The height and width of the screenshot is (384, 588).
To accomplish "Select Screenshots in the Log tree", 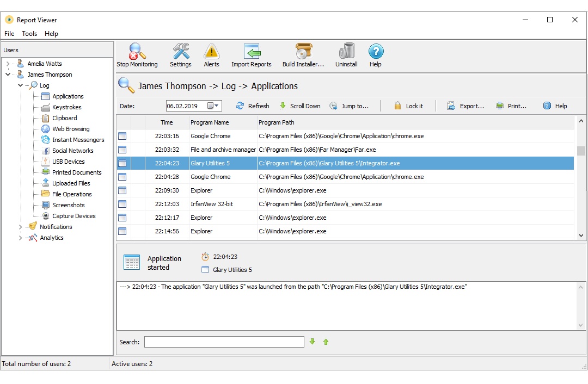I will (68, 205).
